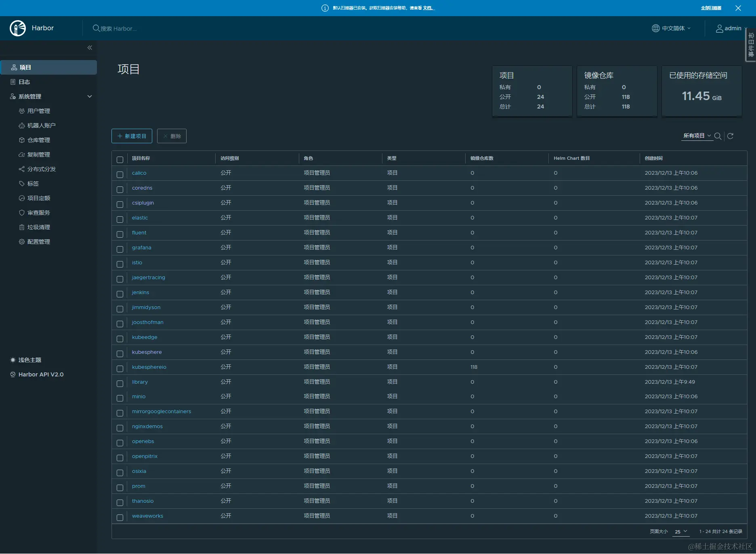
Task: Open the jaegertracing project link
Action: 149,278
